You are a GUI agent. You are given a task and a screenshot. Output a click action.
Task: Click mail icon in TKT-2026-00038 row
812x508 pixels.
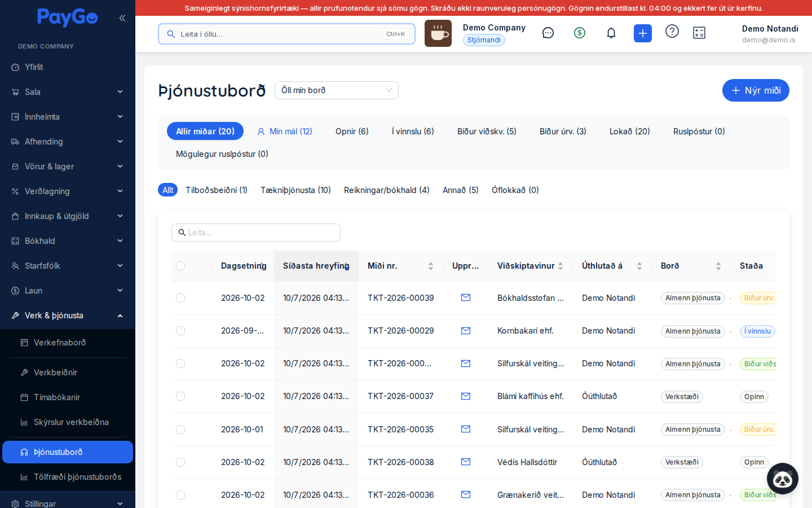(466, 462)
